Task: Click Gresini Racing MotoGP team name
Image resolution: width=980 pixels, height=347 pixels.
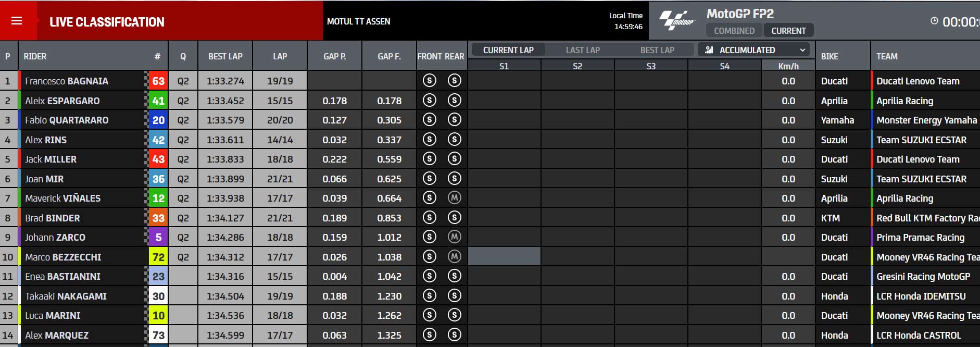Action: [923, 276]
